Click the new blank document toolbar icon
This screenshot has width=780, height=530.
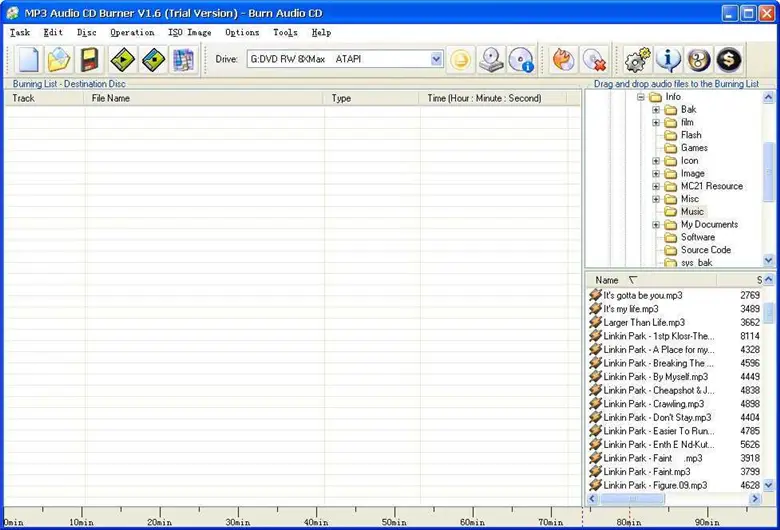(27, 60)
